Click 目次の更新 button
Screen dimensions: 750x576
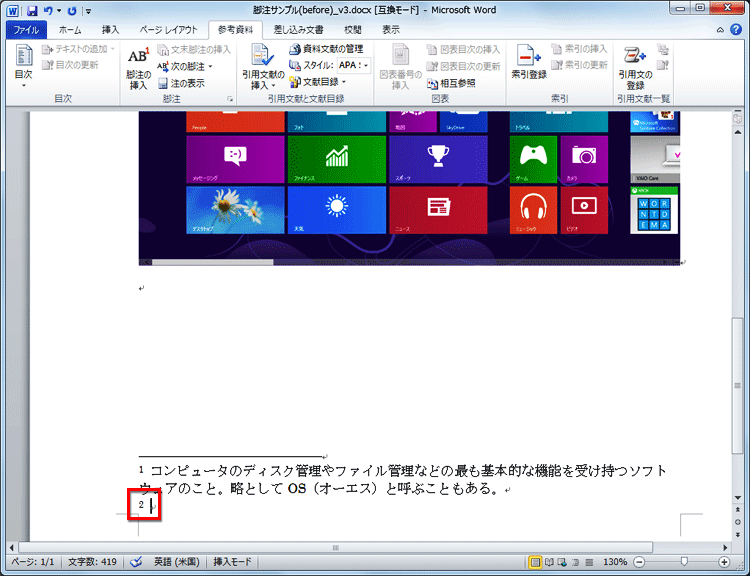tap(70, 65)
